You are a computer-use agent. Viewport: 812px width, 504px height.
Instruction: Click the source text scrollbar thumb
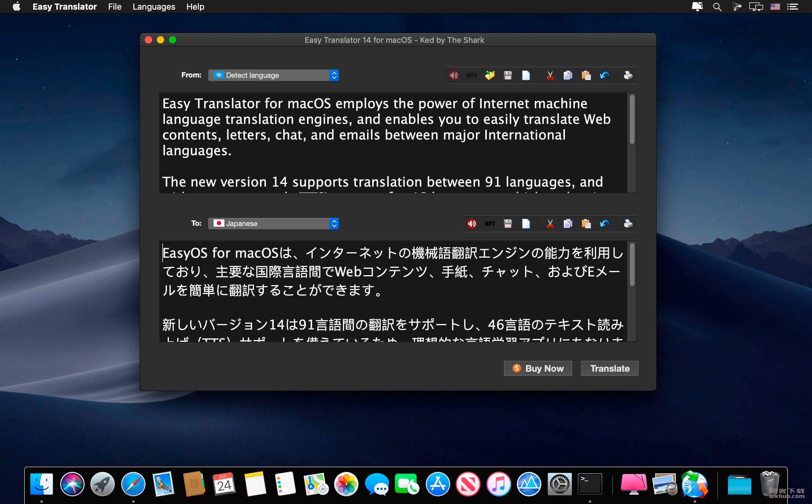click(x=632, y=119)
